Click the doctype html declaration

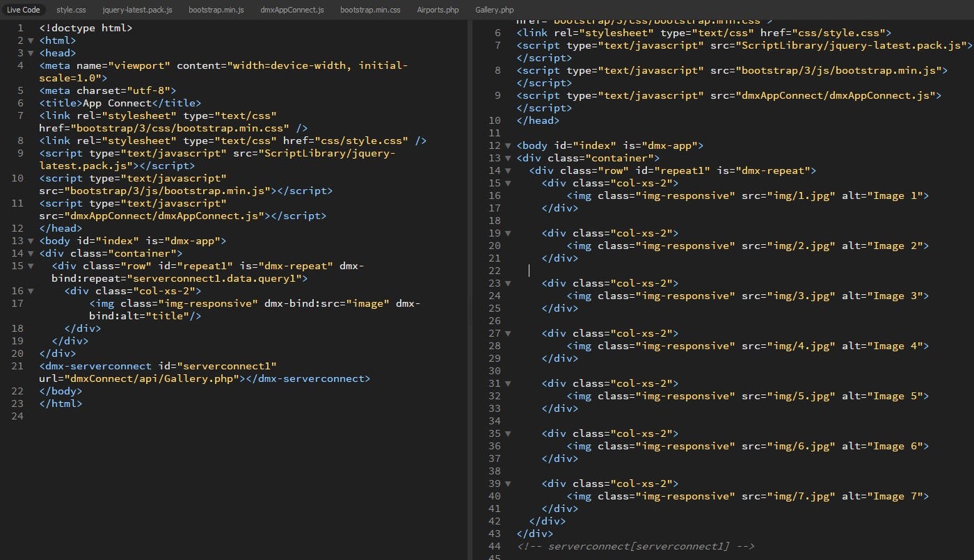click(86, 28)
